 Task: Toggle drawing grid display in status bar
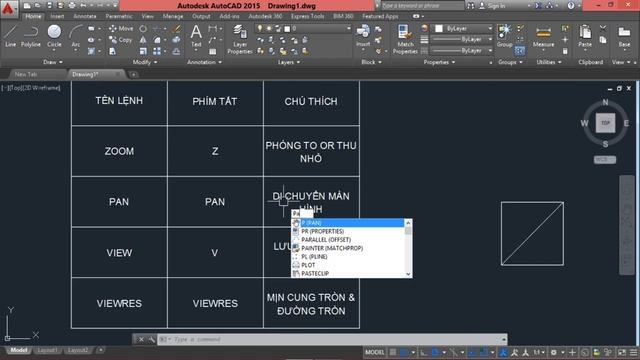393,352
